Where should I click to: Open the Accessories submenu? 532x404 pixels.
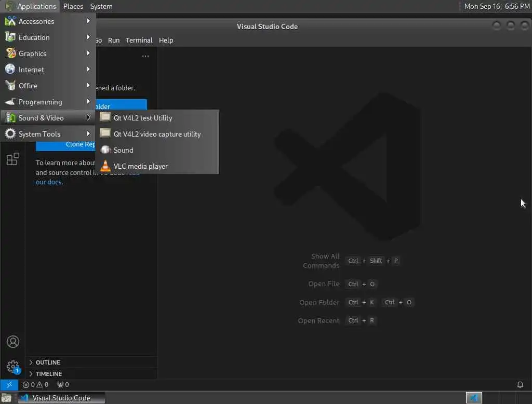(48, 21)
